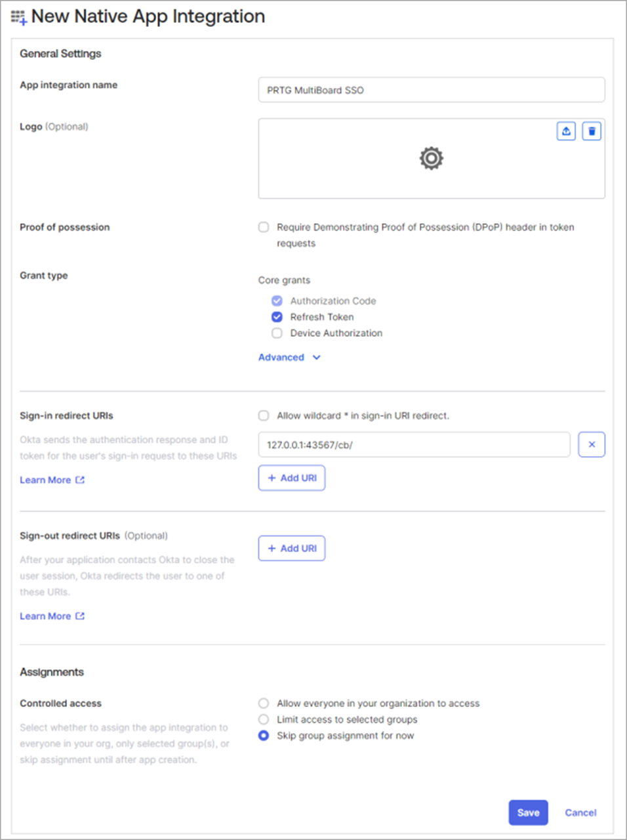Select Skip group assignment for now

tap(264, 736)
